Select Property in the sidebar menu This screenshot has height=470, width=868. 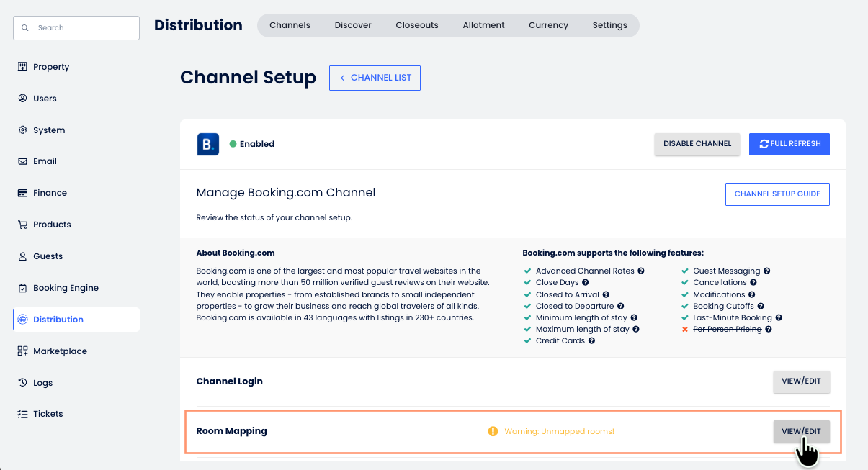click(76, 67)
